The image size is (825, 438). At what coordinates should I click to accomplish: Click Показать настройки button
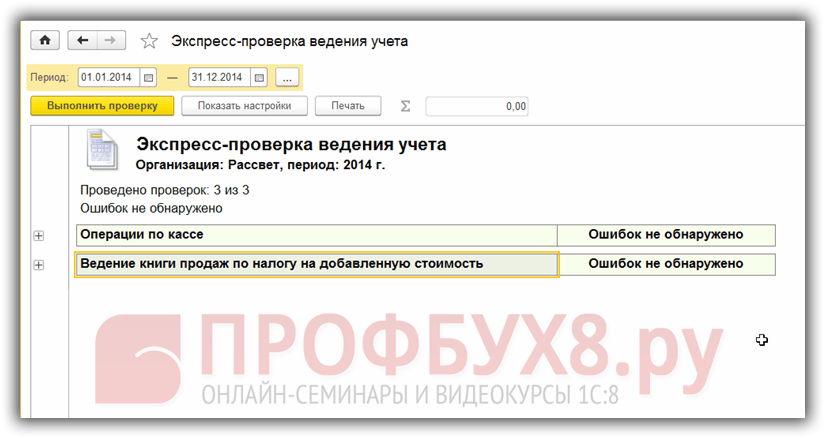point(244,106)
